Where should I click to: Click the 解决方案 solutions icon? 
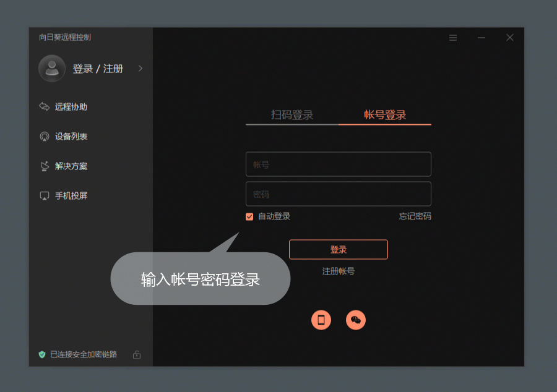(44, 166)
